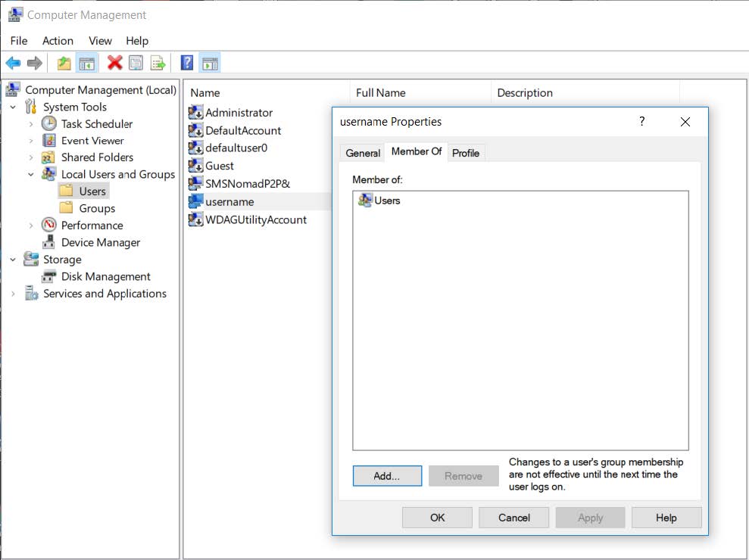Click the Export List toolbar icon

click(x=157, y=62)
